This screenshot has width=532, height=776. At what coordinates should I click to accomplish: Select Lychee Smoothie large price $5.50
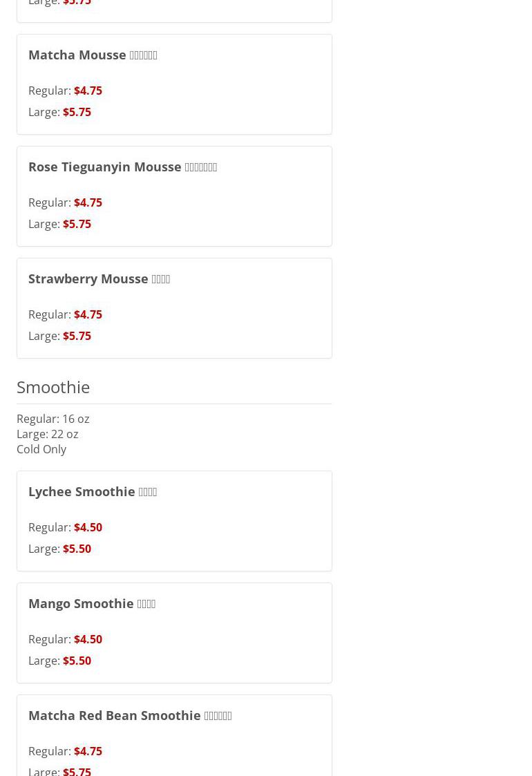pos(77,549)
